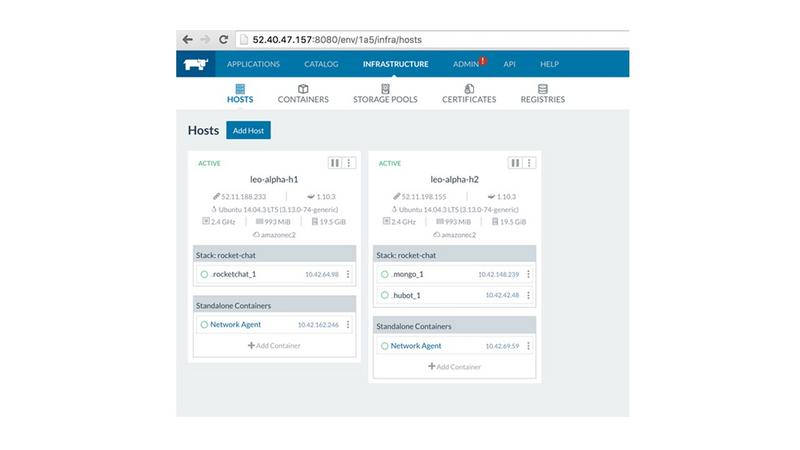The image size is (800, 450).
Task: Click the page icon in address bar
Action: tap(244, 39)
